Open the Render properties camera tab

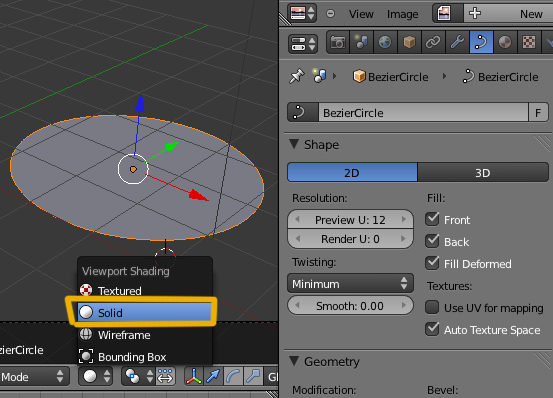(x=338, y=43)
